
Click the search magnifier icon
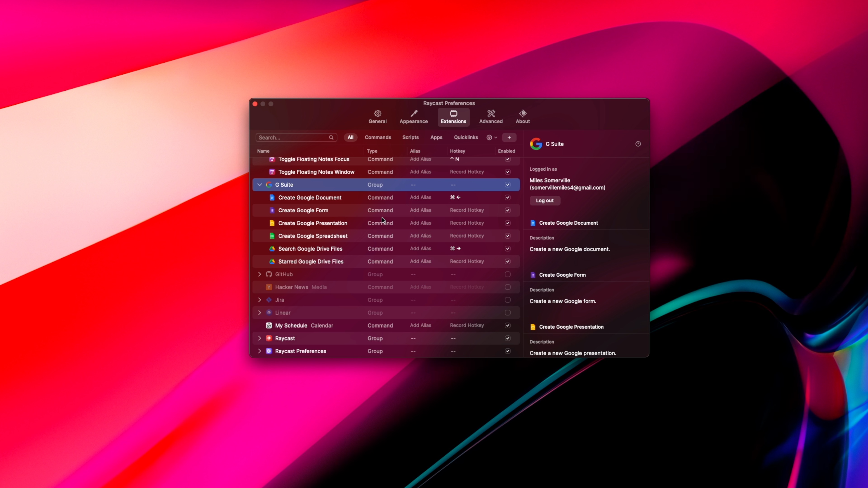331,137
